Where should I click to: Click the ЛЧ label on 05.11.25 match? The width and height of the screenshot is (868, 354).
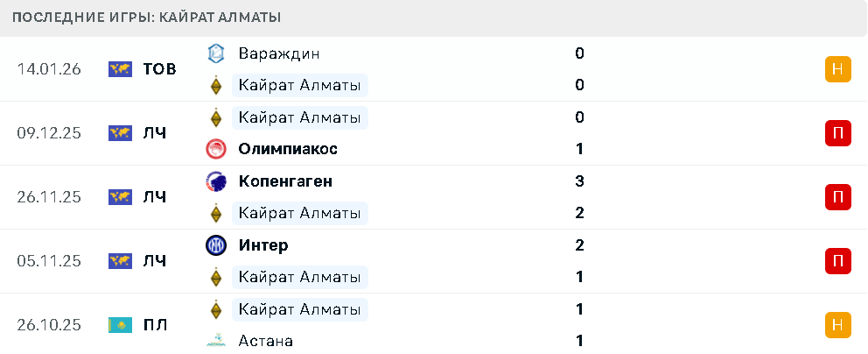pos(155,261)
